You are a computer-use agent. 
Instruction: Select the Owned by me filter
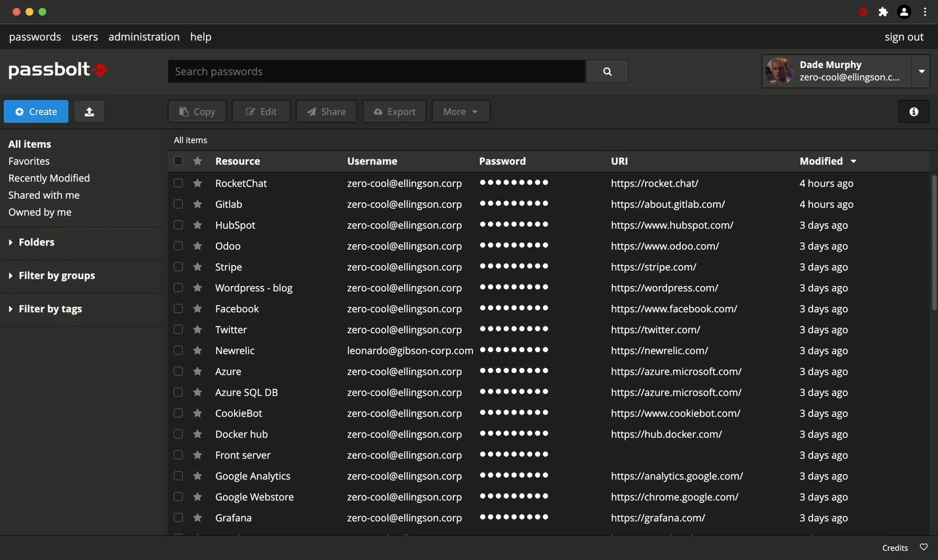coord(40,212)
